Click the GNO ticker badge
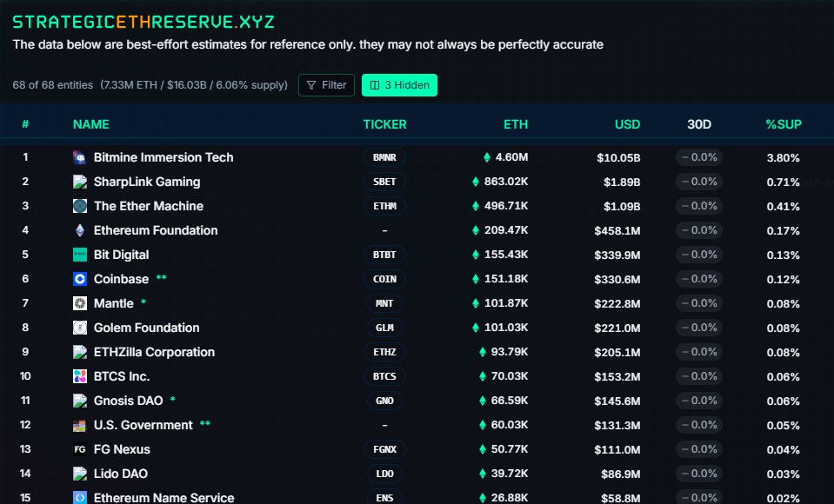The image size is (834, 504). 384,401
